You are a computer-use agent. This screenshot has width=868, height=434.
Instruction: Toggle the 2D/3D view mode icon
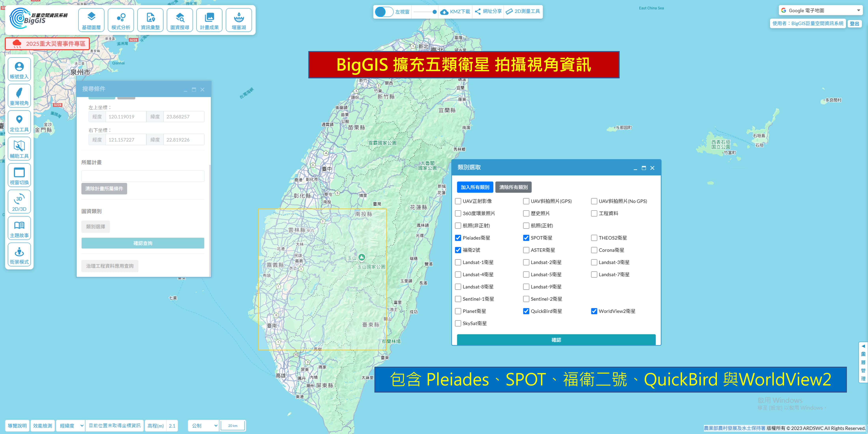(19, 202)
